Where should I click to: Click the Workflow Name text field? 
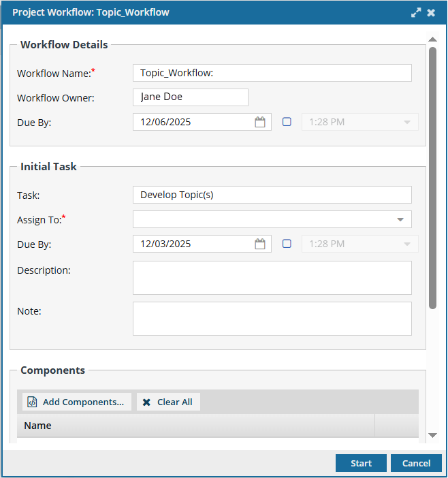pos(272,73)
